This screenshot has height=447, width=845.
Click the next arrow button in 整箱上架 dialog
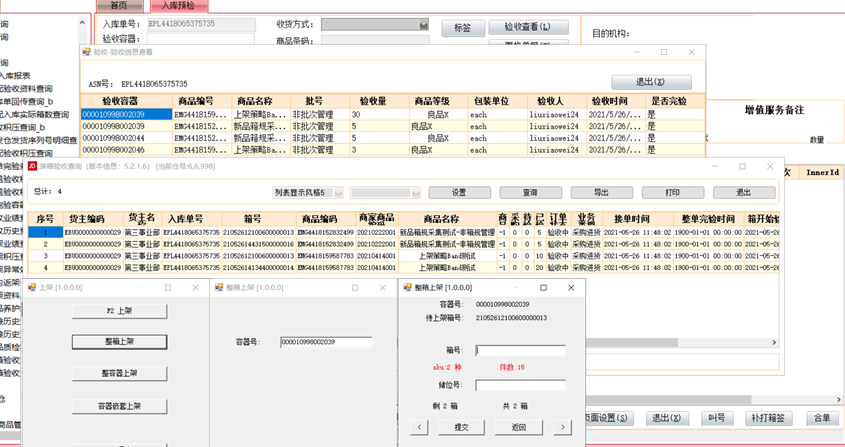click(x=563, y=427)
